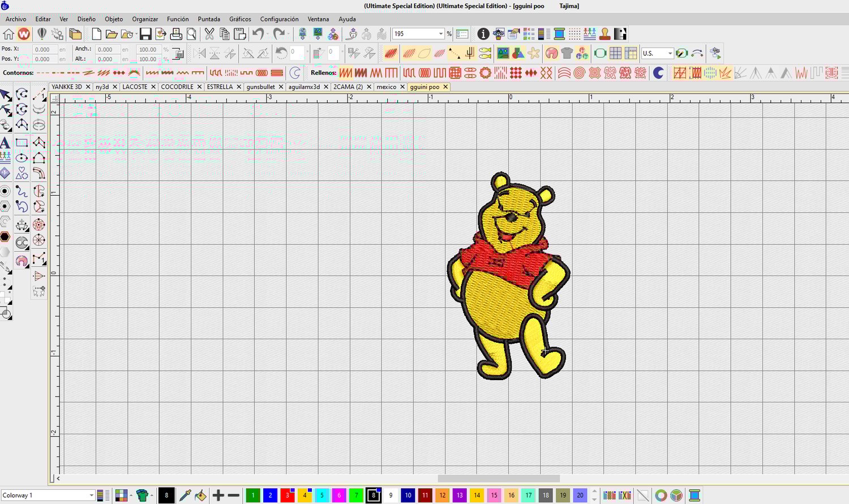The image size is (849, 504).
Task: Open the Diseño menu
Action: click(x=86, y=19)
